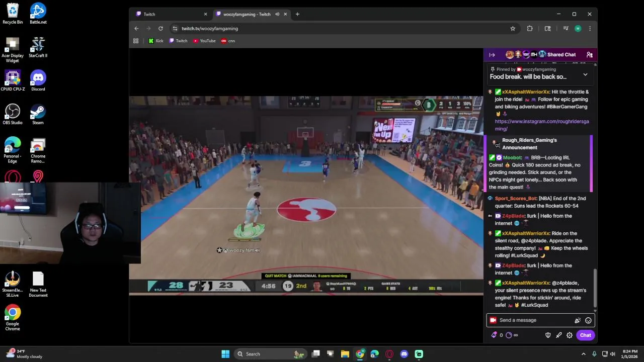Click the chat scrollbar thumb
This screenshot has width=644, height=362.
pos(595,288)
